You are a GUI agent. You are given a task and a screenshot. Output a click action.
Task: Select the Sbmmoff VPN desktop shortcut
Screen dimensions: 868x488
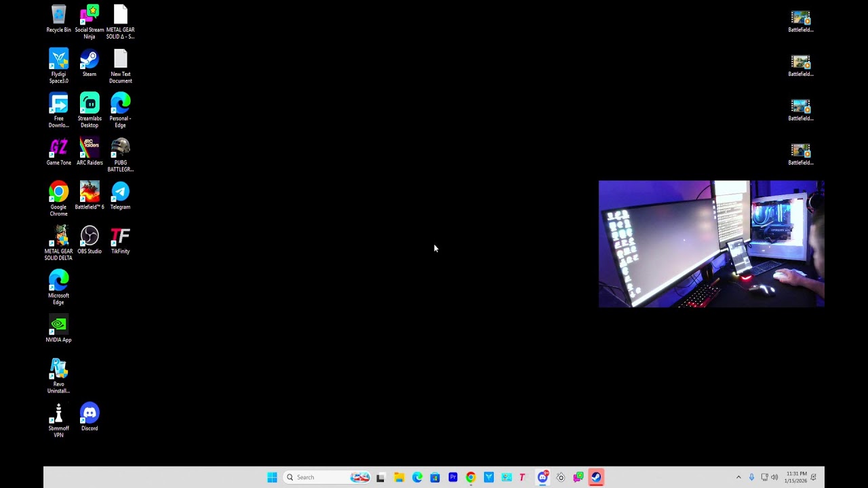[x=58, y=420]
